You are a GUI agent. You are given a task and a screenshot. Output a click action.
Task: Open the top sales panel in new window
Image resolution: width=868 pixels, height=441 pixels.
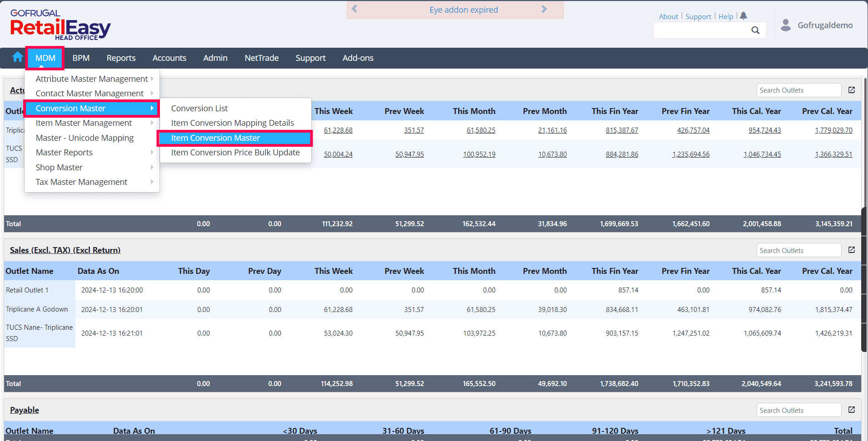click(852, 90)
